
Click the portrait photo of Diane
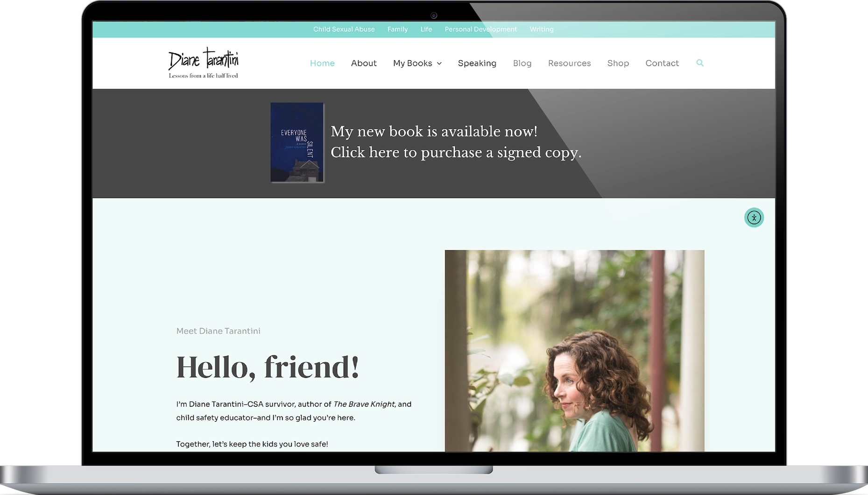tap(574, 351)
